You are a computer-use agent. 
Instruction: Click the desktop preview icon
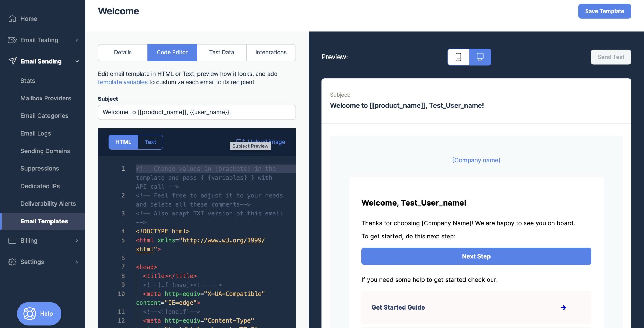click(x=480, y=57)
